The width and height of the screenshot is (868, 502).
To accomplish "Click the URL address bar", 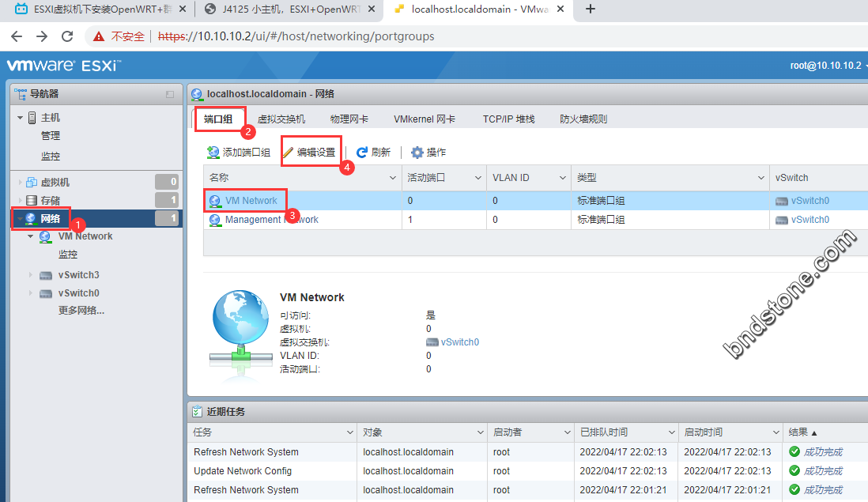I will pos(296,36).
